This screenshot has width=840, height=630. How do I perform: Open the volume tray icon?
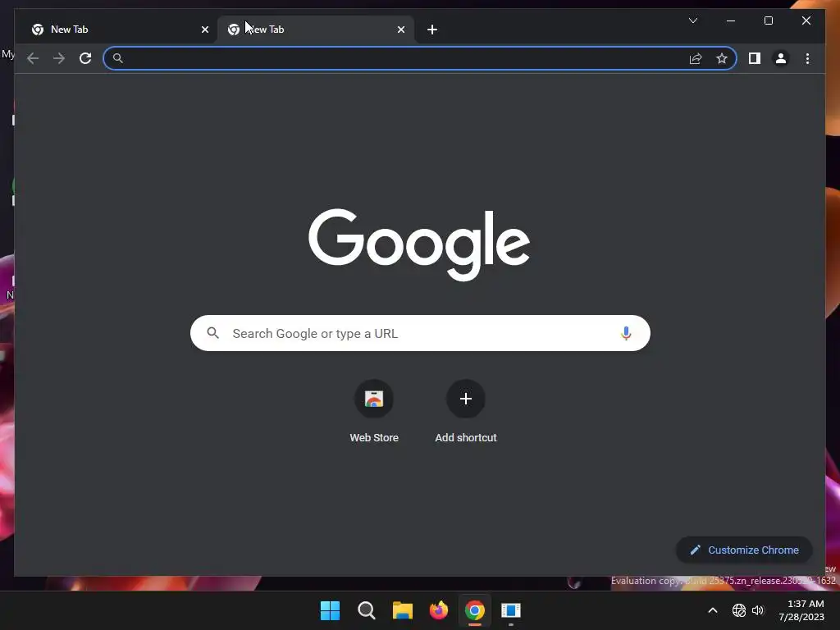click(x=758, y=610)
